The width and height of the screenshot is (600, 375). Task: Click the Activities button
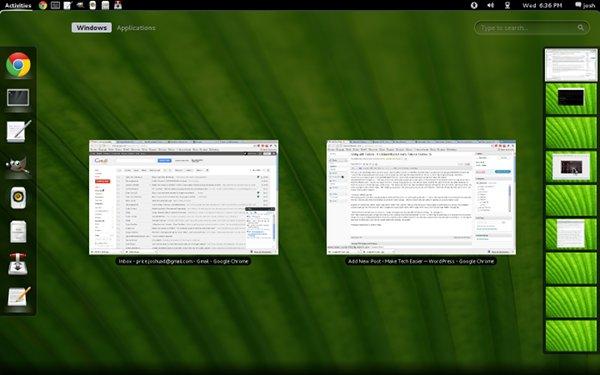(18, 5)
